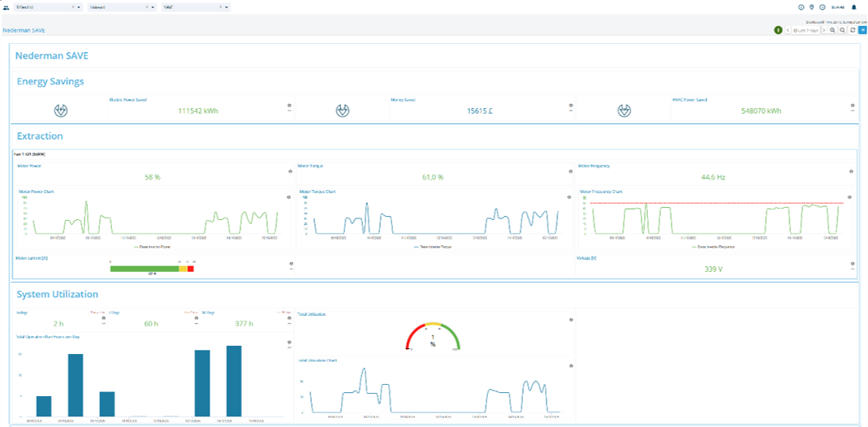The image size is (868, 427).
Task: Go to previous time range arrow
Action: (788, 30)
